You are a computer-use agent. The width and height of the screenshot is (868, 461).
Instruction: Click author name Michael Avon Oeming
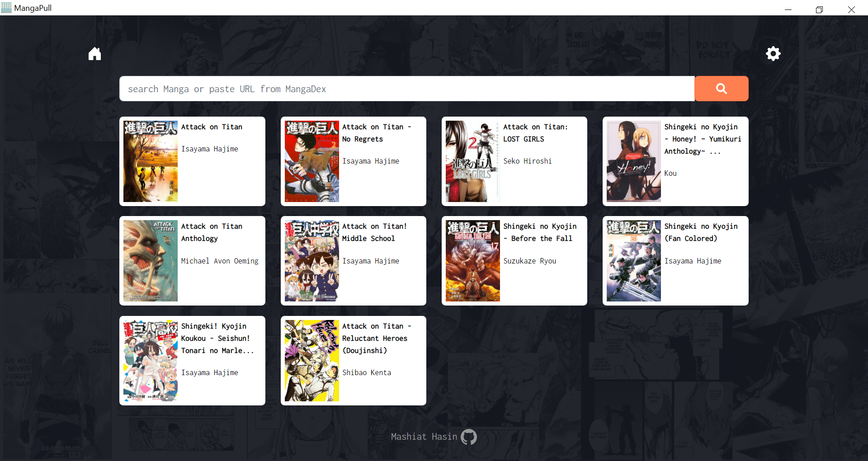point(220,261)
